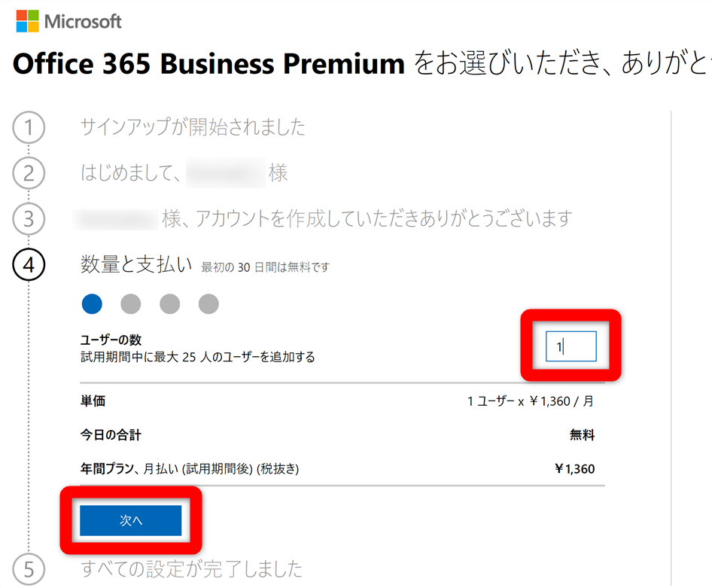The height and width of the screenshot is (588, 712).
Task: Click the step 3 circle icon
Action: tap(29, 219)
